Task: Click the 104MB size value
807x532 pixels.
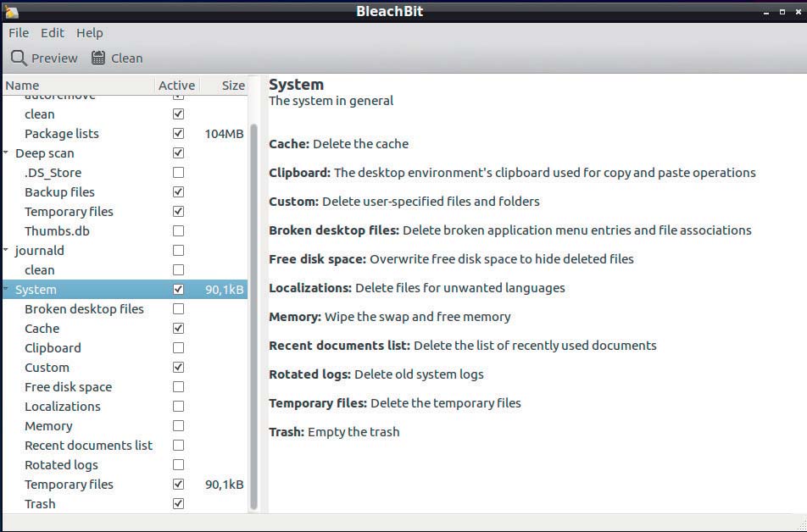Action: point(224,134)
